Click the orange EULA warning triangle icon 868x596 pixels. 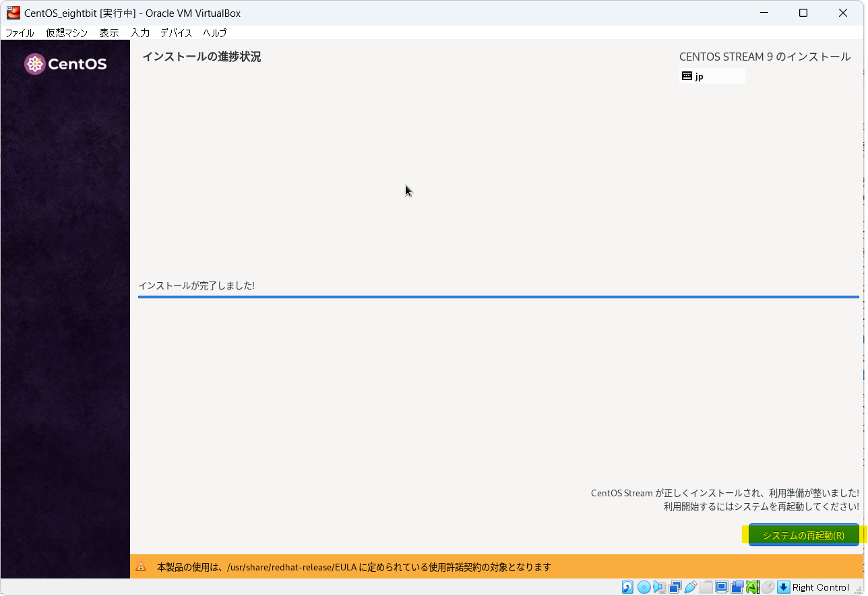point(141,567)
